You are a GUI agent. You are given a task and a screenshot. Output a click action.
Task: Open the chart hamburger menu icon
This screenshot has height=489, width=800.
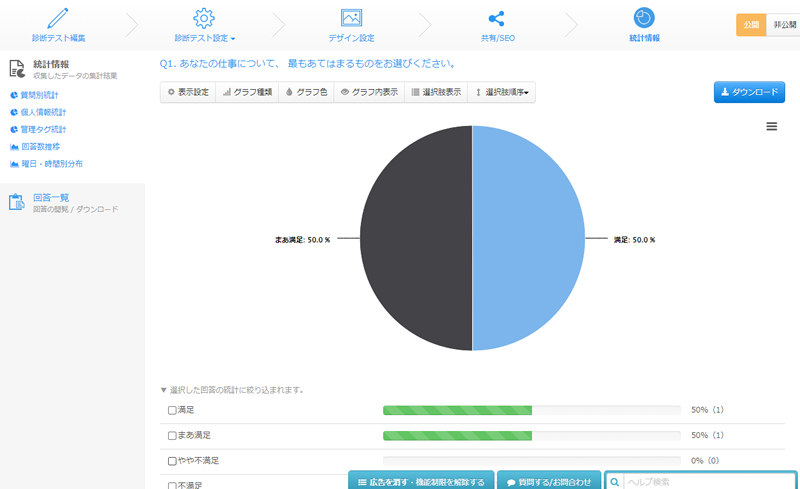(x=771, y=126)
